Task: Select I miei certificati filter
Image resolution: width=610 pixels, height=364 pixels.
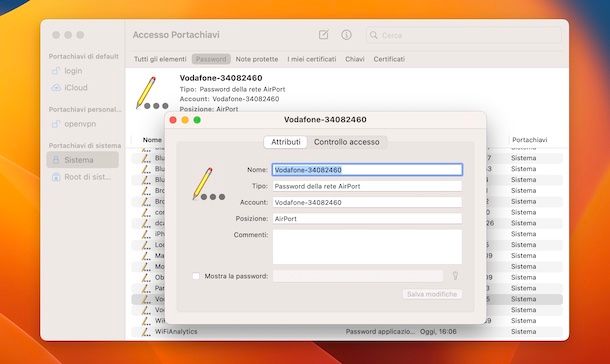Action: (x=312, y=59)
